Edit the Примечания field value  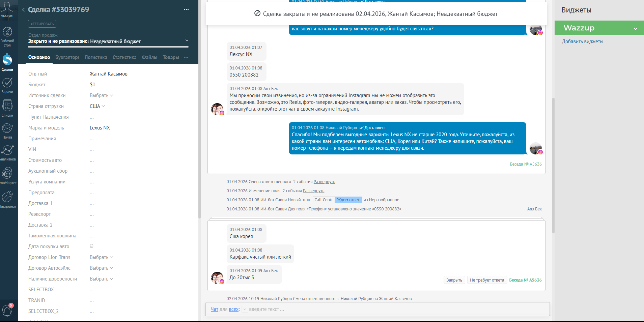pos(92,139)
